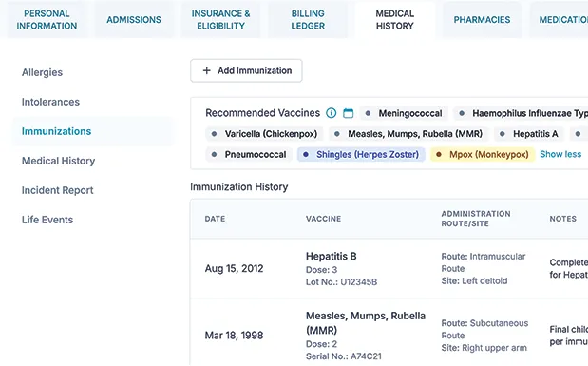Go to Life Events section

[47, 220]
